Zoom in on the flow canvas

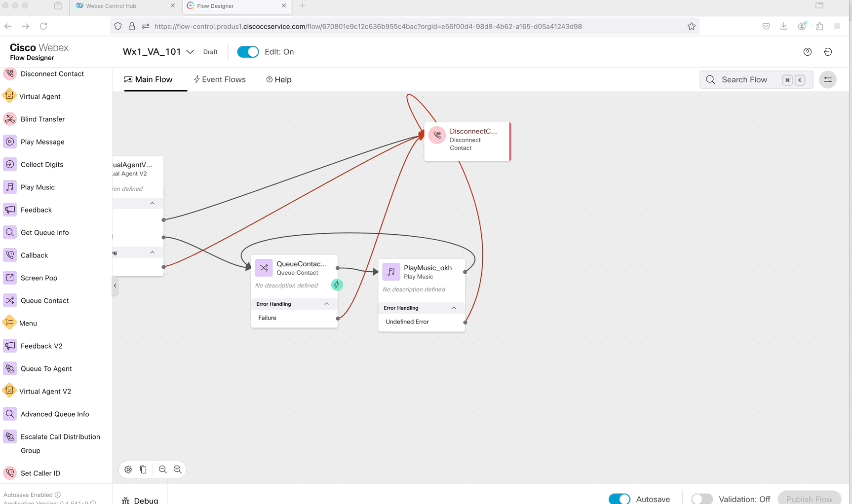178,469
